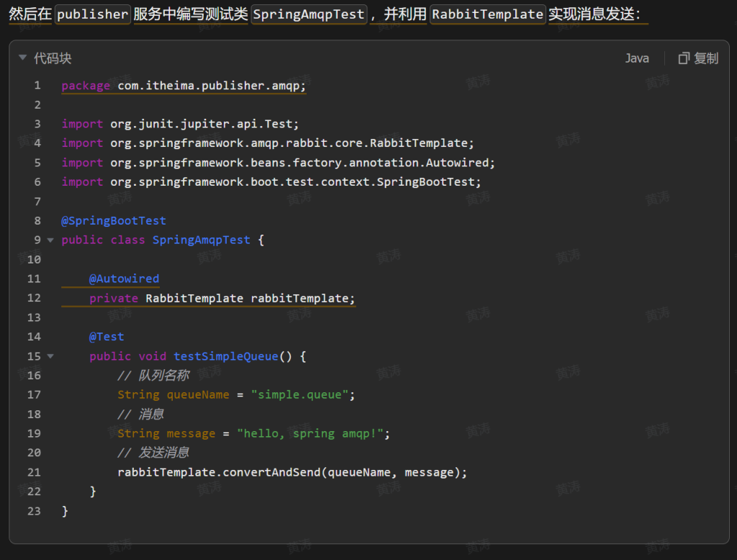
Task: Click the @Test annotation on line 14
Action: pos(107,336)
